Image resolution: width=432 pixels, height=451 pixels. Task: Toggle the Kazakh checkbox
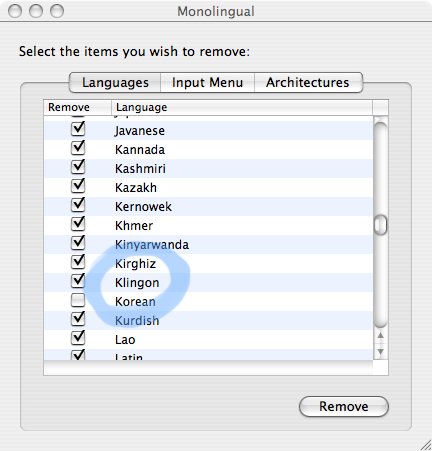[78, 186]
